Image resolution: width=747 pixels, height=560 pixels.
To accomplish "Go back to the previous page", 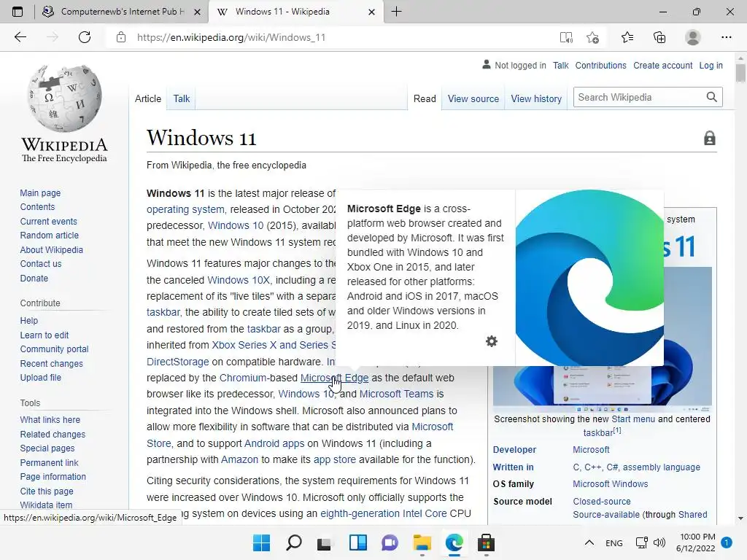I will [20, 37].
